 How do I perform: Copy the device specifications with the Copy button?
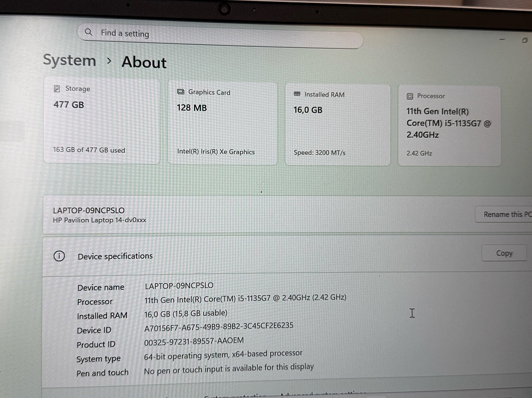[x=504, y=253]
